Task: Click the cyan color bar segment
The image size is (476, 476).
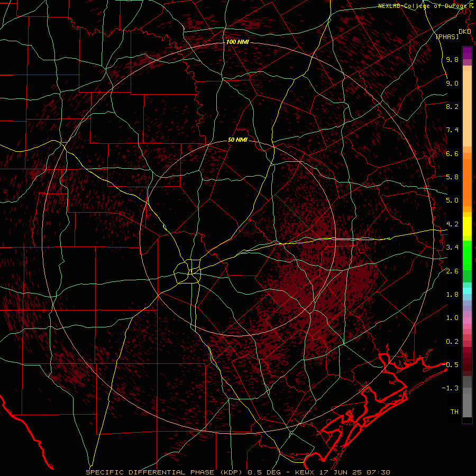Action: pyautogui.click(x=467, y=290)
